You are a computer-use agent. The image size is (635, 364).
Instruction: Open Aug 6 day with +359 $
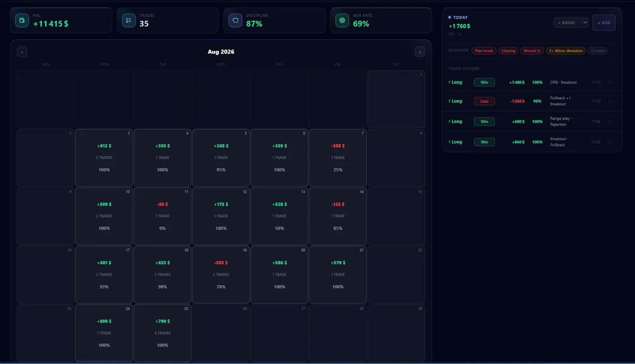click(x=279, y=158)
